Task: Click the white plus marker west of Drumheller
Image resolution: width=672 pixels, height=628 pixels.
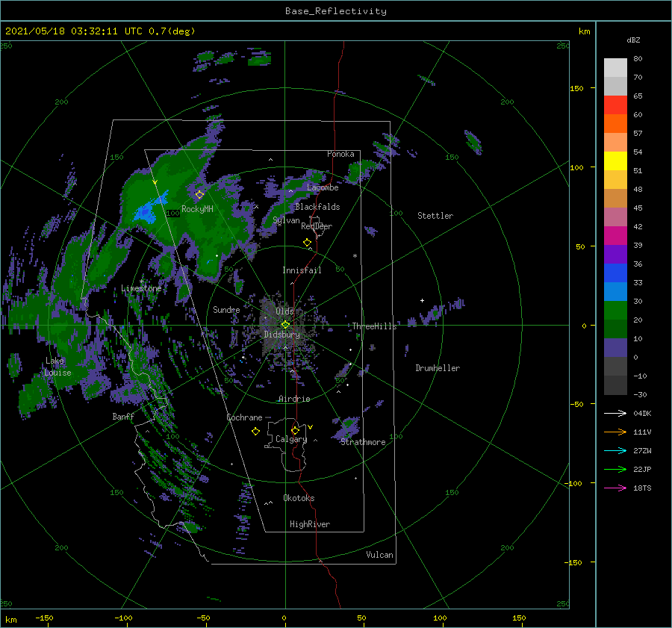Action: [422, 300]
